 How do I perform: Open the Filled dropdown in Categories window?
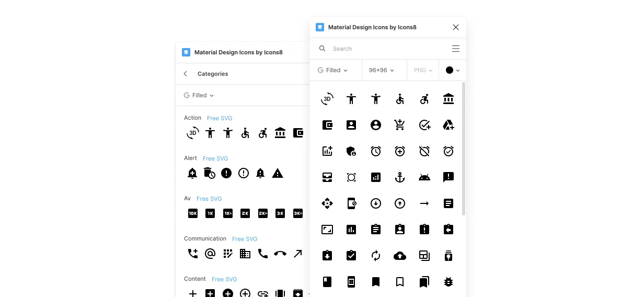pos(199,95)
